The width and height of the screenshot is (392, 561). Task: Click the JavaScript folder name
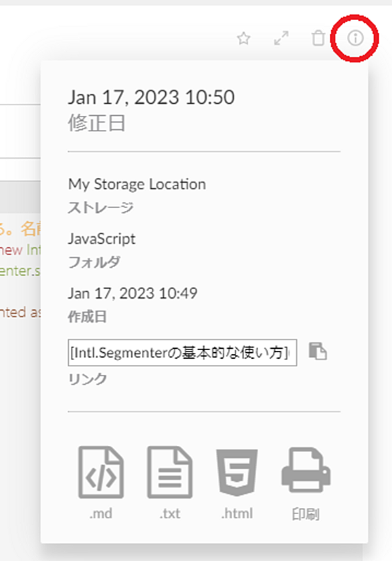pyautogui.click(x=102, y=238)
